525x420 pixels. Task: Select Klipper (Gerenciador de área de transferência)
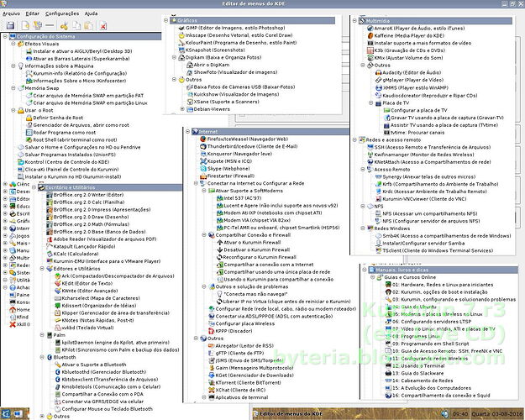(116, 312)
